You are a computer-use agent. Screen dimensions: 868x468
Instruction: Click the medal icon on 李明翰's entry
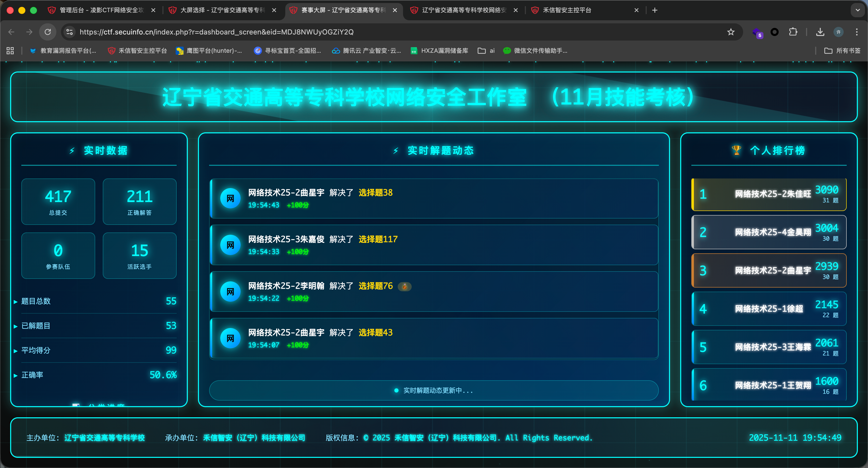point(404,286)
